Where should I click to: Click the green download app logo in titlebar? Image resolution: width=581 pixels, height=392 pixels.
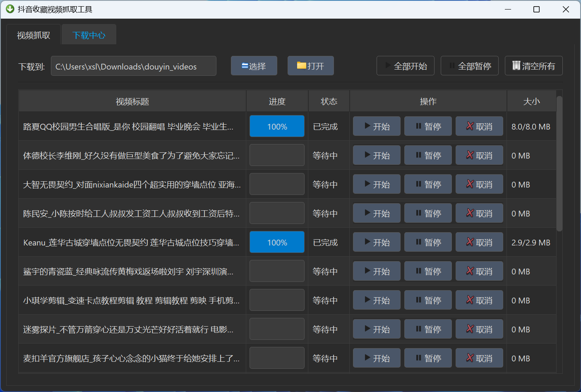pyautogui.click(x=10, y=9)
